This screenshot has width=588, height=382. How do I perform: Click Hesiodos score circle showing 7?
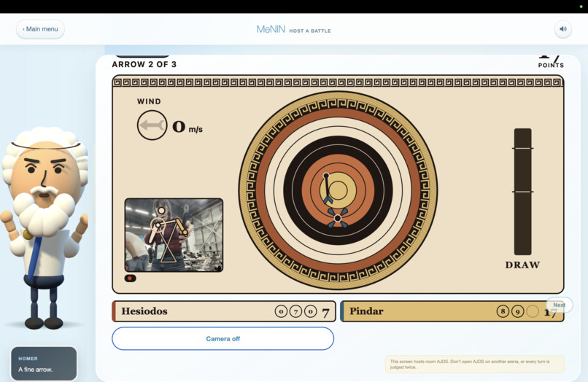(295, 311)
